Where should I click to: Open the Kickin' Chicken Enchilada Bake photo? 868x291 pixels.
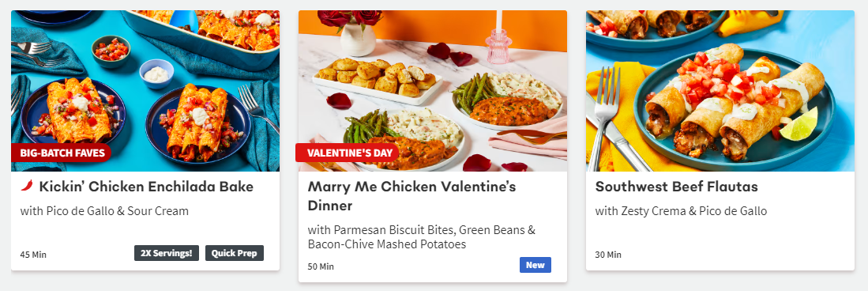click(145, 91)
